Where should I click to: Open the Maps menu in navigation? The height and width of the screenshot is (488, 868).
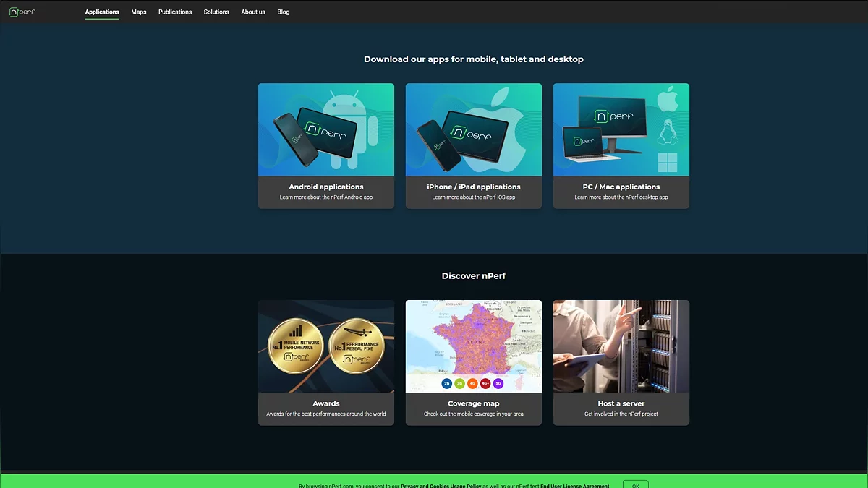point(139,12)
